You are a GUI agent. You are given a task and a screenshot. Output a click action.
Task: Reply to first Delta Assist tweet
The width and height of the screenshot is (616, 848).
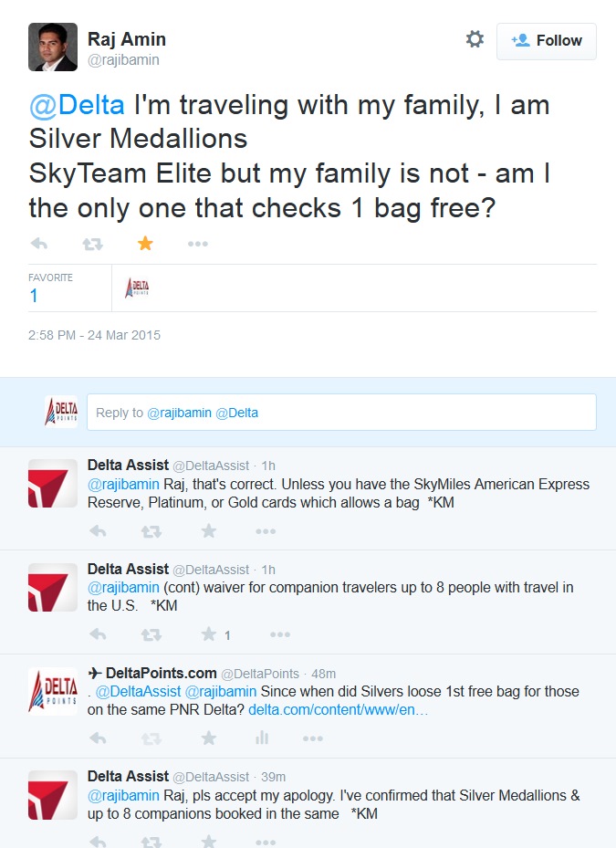point(98,531)
